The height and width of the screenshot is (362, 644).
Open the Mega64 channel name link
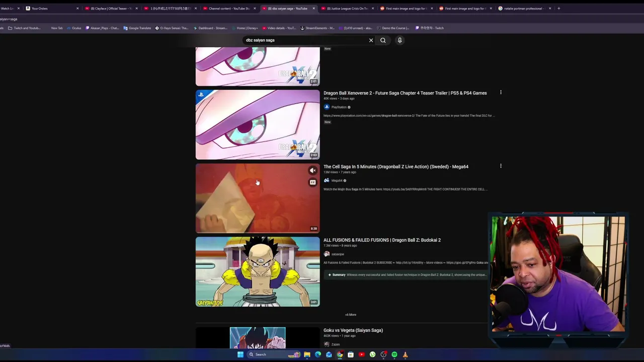337,180
